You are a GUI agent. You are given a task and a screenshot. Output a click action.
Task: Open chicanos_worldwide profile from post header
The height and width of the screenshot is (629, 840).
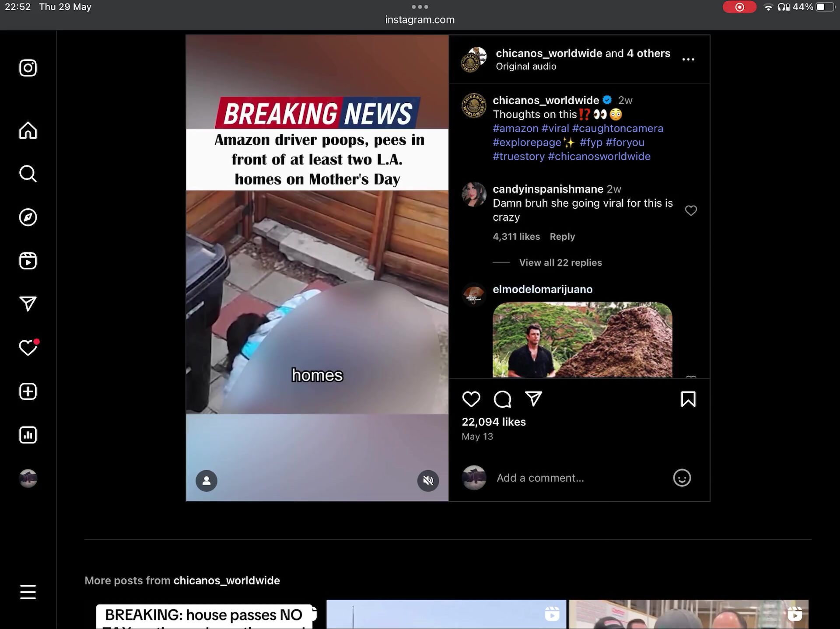549,53
